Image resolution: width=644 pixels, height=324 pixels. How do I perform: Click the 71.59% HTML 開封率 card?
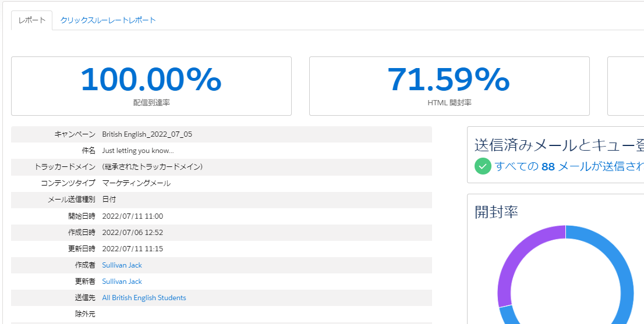pos(450,86)
